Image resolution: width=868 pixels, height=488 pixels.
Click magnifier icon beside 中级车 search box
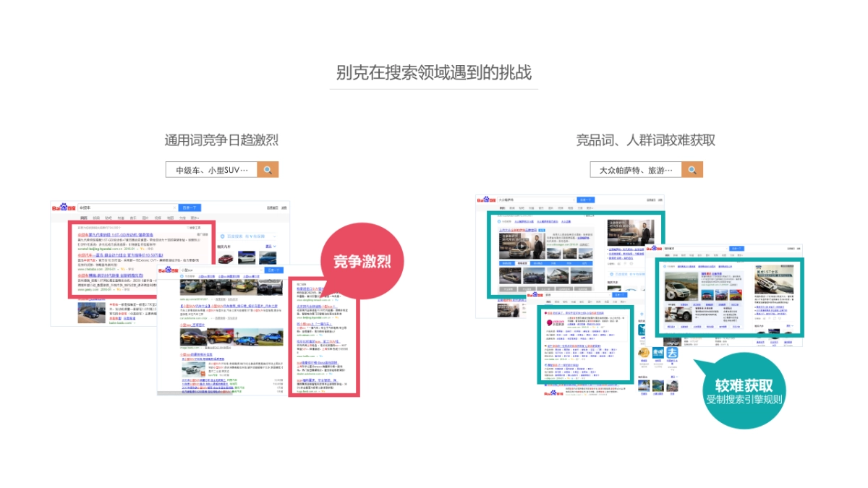[x=268, y=170]
